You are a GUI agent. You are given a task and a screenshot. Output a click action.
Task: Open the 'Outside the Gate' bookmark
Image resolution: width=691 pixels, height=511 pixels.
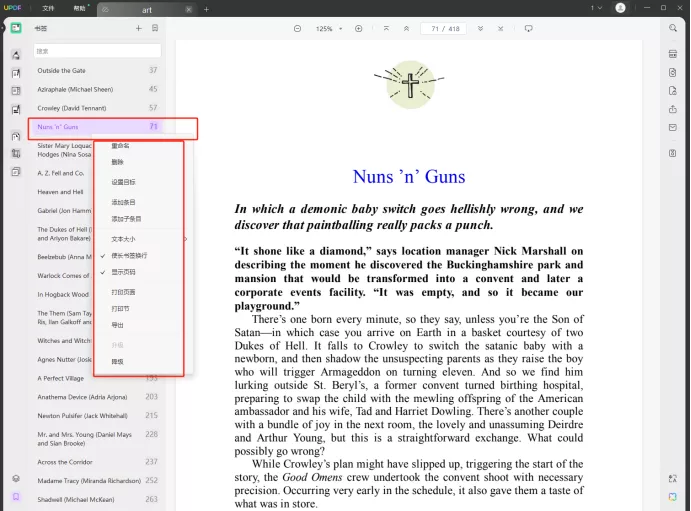[97, 70]
